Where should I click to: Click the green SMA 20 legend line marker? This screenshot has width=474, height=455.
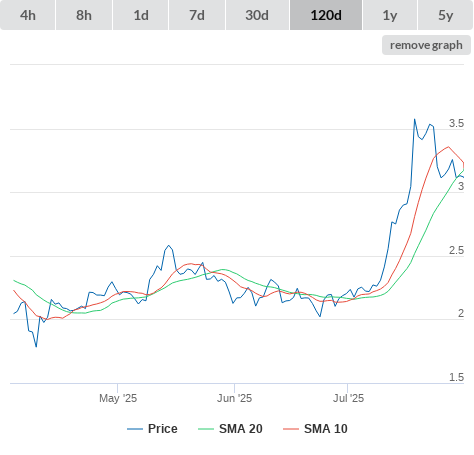click(206, 429)
